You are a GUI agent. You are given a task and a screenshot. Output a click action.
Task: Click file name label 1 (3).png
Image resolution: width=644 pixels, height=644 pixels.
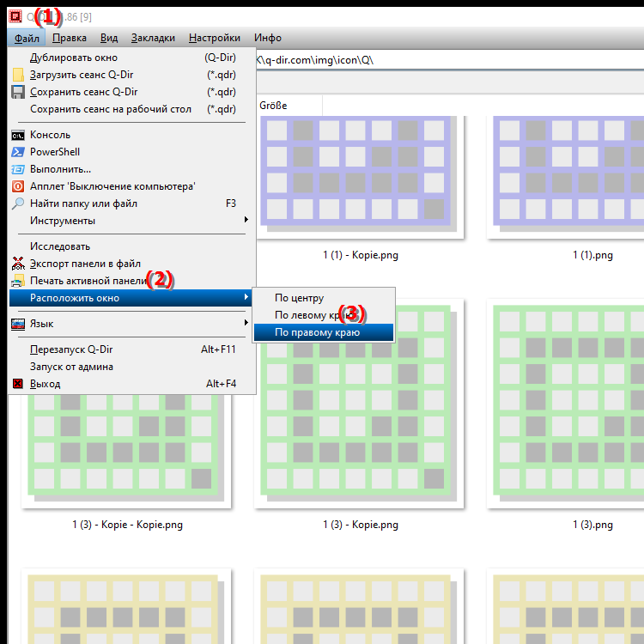tap(592, 525)
